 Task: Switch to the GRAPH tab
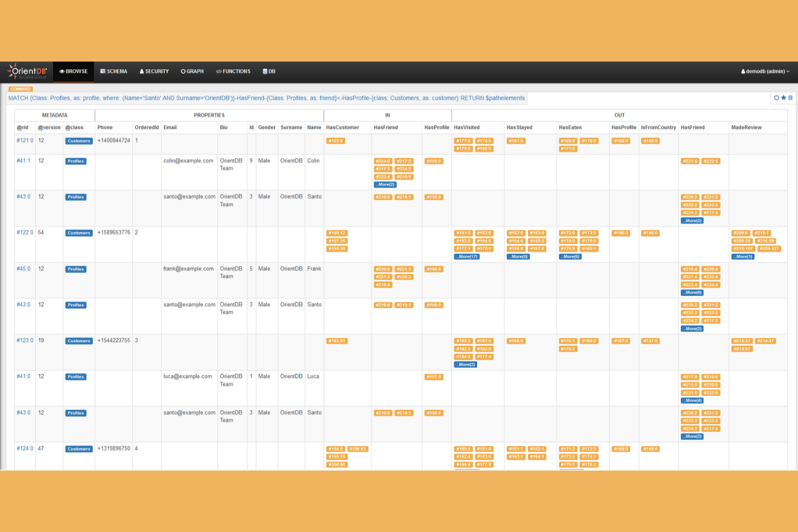click(x=192, y=71)
